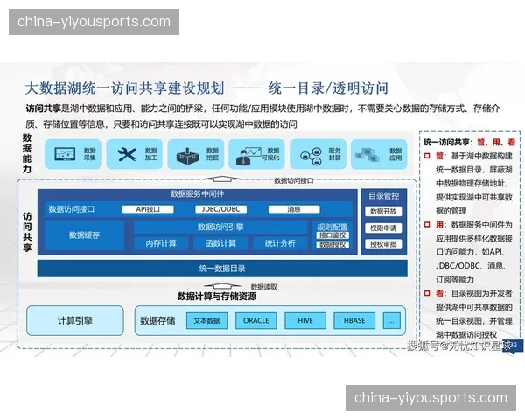
Task: Click the 统一数据目录 bar
Action: click(x=222, y=269)
